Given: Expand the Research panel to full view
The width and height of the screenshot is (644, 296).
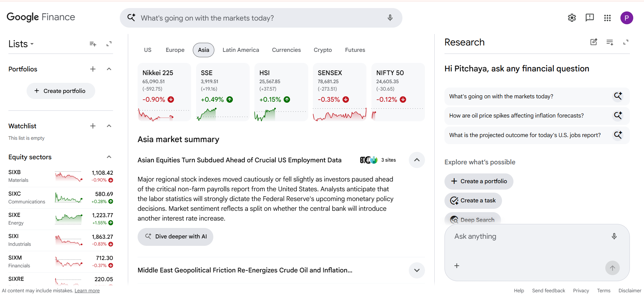Looking at the screenshot, I should pyautogui.click(x=626, y=42).
